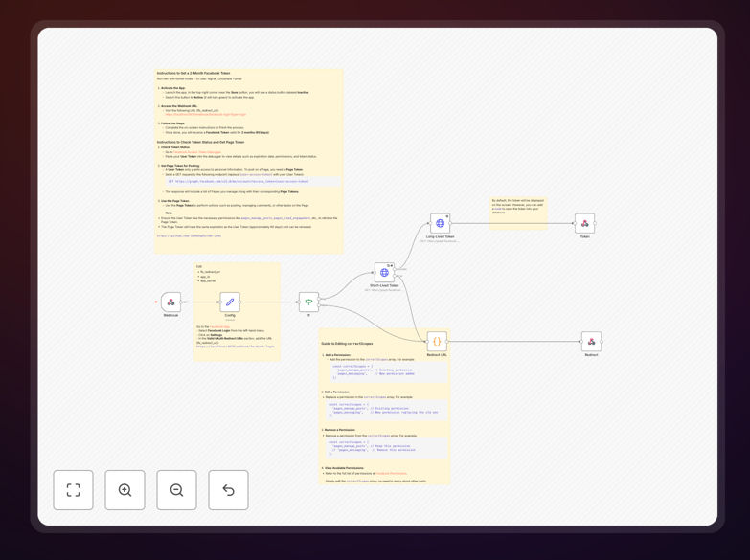This screenshot has height=560, width=750.
Task: Click the fit-to-view zoom button
Action: (x=73, y=490)
